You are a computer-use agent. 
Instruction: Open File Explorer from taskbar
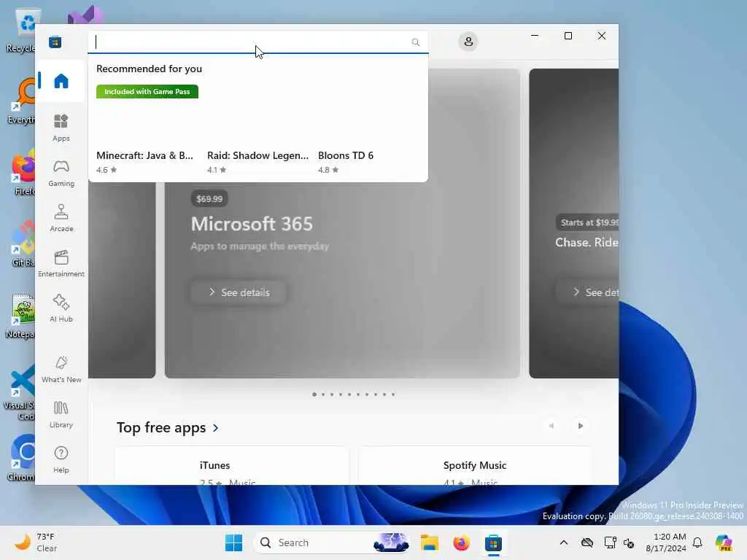tap(429, 542)
